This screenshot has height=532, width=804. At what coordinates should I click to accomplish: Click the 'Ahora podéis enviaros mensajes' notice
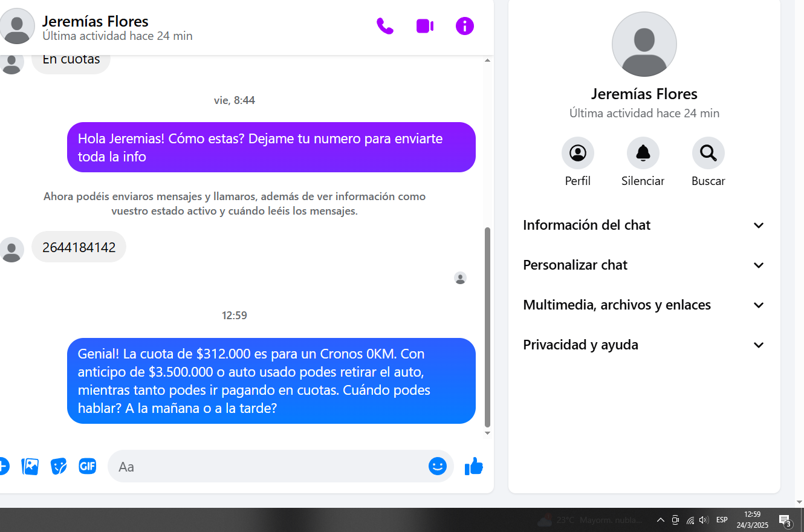(235, 204)
